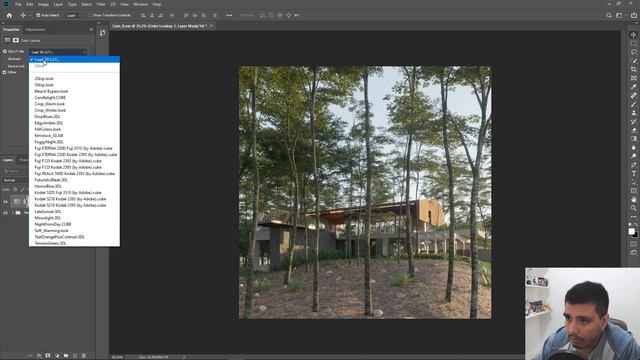
Task: Select the Pen tool
Action: pos(633,164)
